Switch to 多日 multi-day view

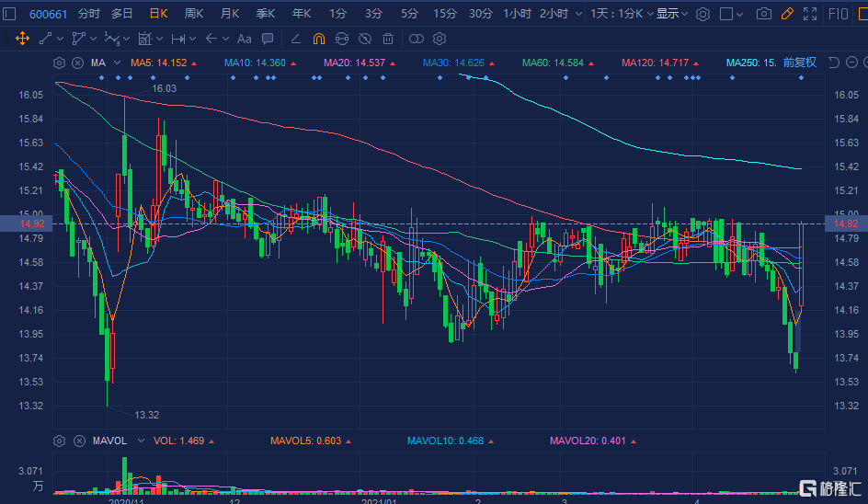coord(121,14)
